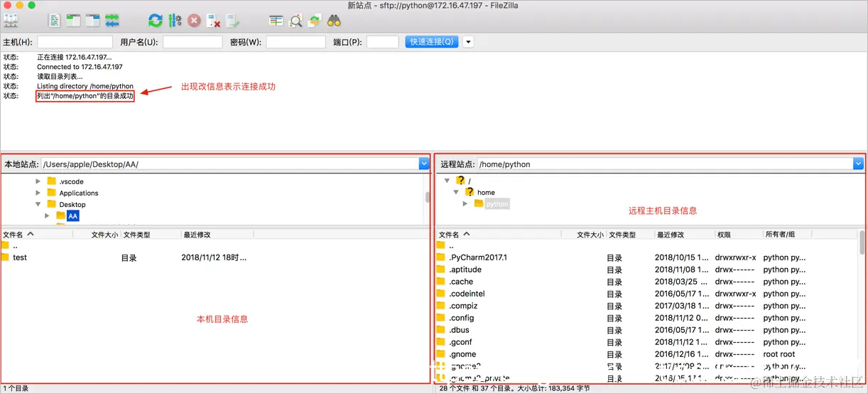The image size is (868, 394).
Task: Sort remote pane by 文件名 column
Action: pyautogui.click(x=499, y=234)
